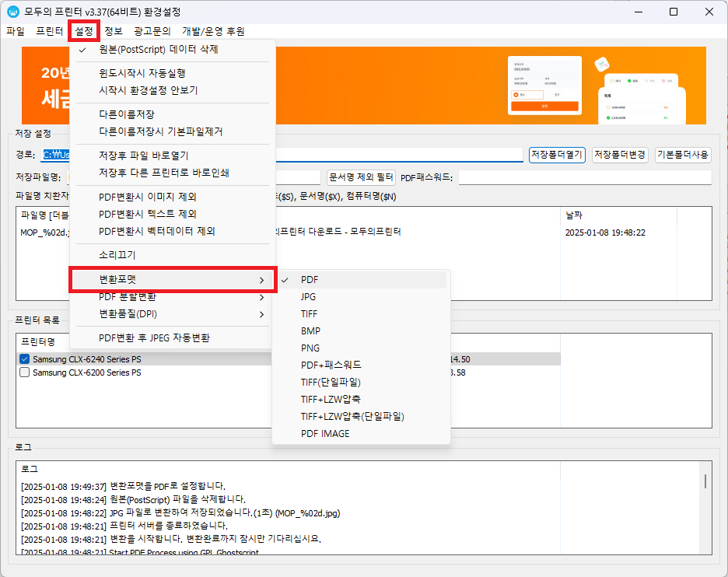Choose TIFF+LZW압축(단일파일) format
728x577 pixels.
361,416
